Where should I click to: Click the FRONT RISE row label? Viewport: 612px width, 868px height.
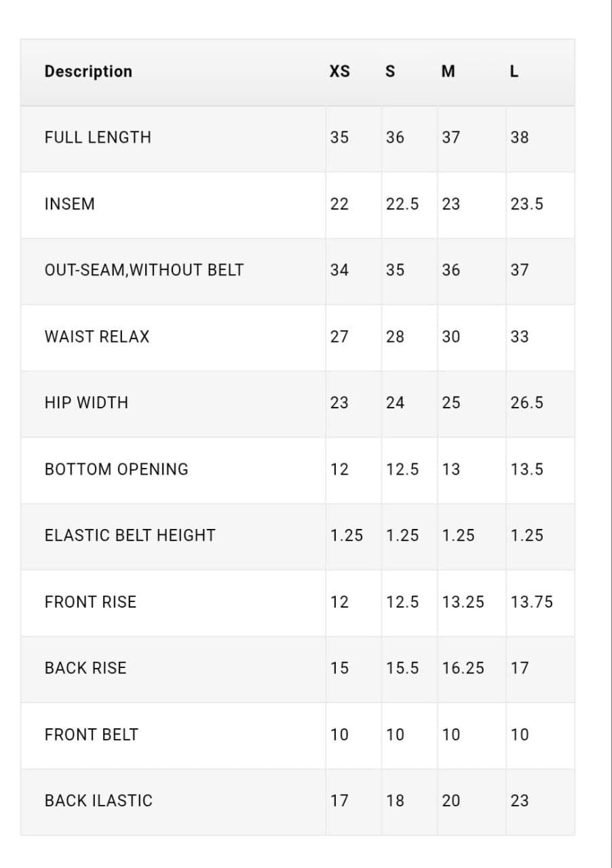90,601
